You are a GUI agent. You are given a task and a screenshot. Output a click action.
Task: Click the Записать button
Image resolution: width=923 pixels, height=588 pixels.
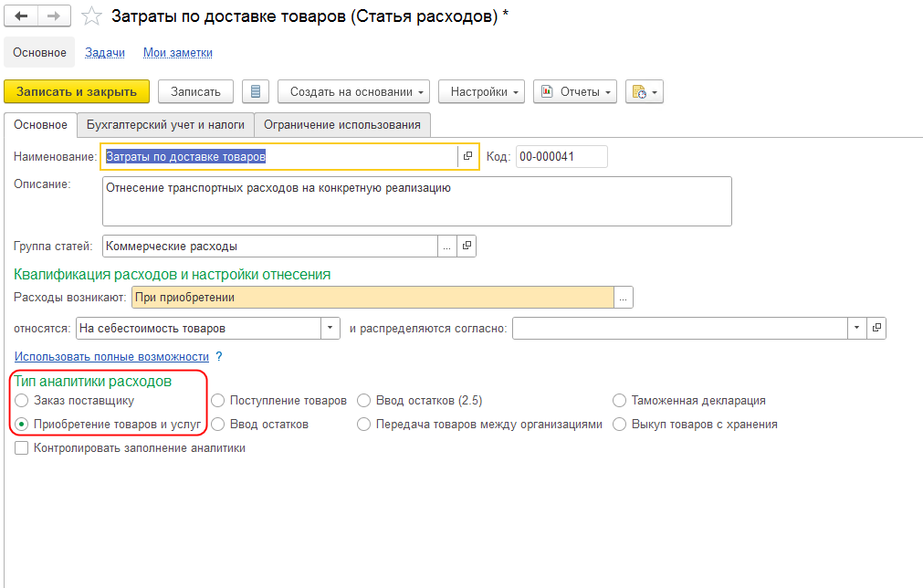pyautogui.click(x=195, y=92)
